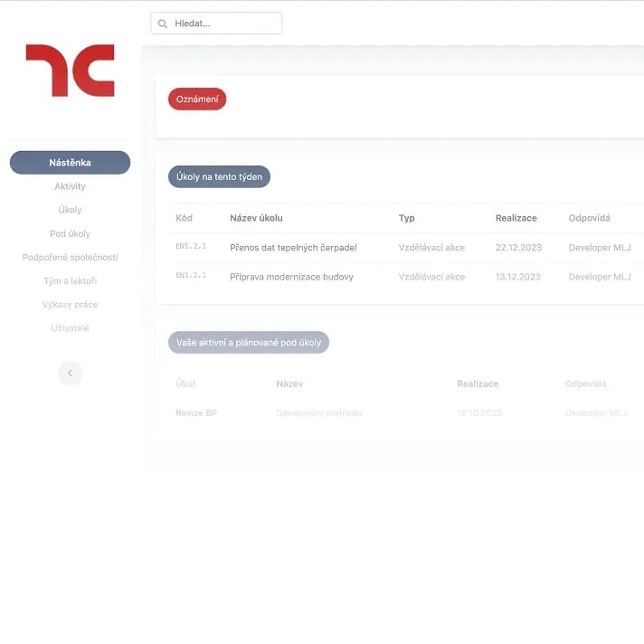
Task: Click Developer MLJ in Přenos dat row
Action: tap(600, 248)
